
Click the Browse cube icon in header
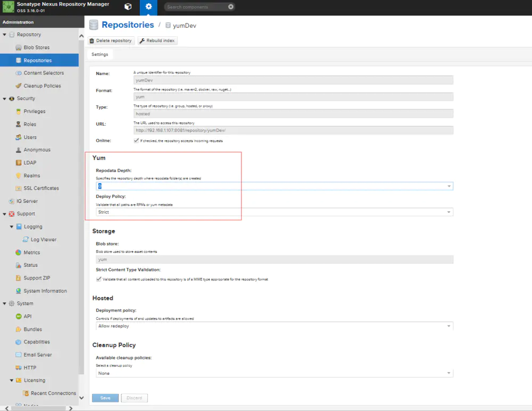(128, 7)
